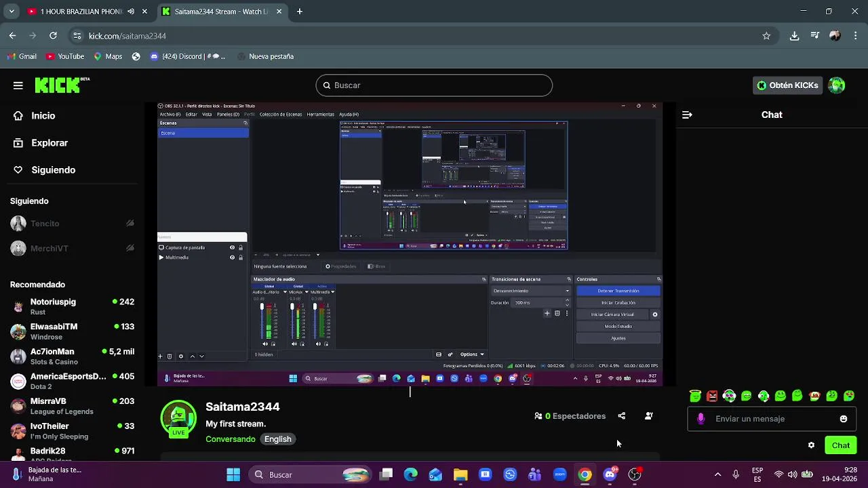Toggle Multimedia source visibility in streamed OBS
The height and width of the screenshot is (488, 868).
(232, 258)
